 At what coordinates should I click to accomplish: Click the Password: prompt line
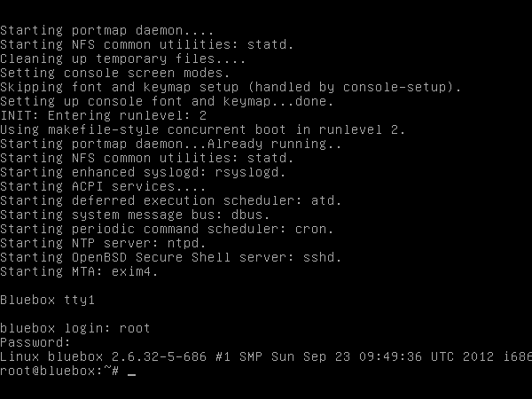pyautogui.click(x=35, y=342)
